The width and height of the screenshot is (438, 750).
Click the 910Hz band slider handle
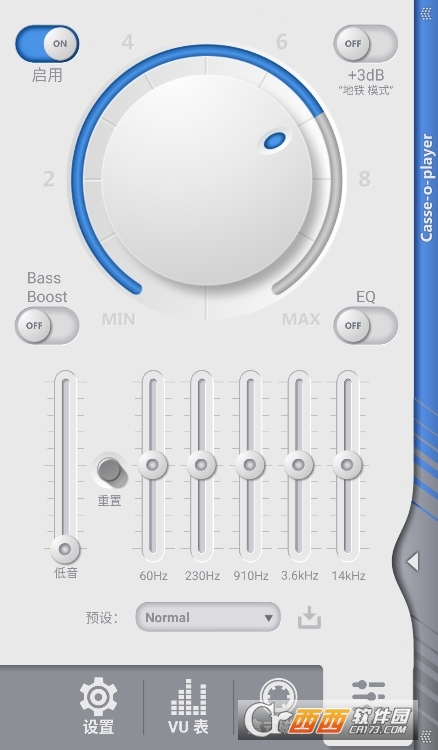(250, 464)
